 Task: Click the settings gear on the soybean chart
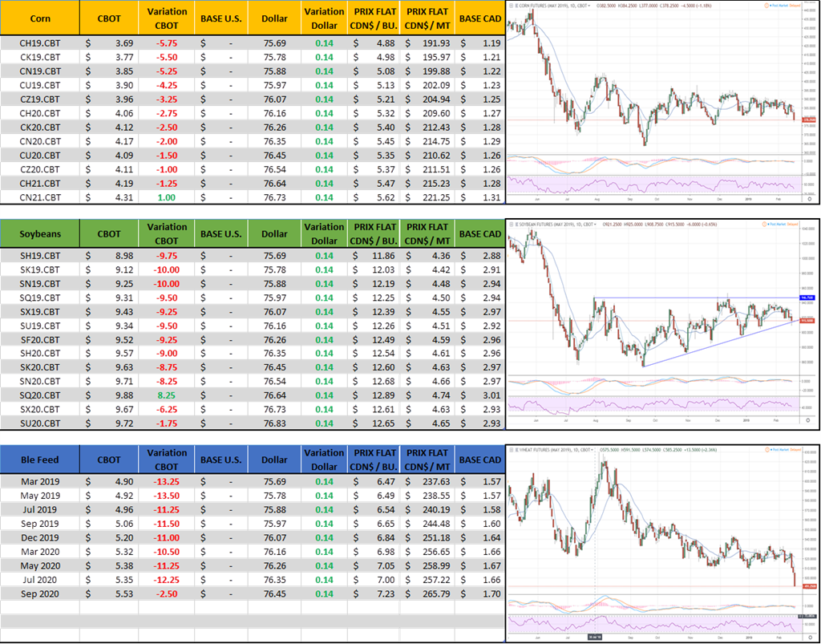[x=809, y=419]
